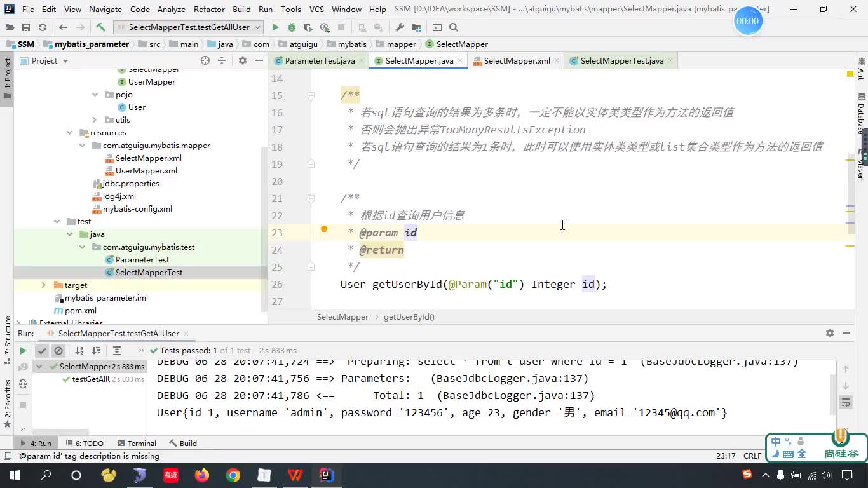Screen dimensions: 868x488
Task: Rerun the test in the Run panel
Action: tap(23, 350)
